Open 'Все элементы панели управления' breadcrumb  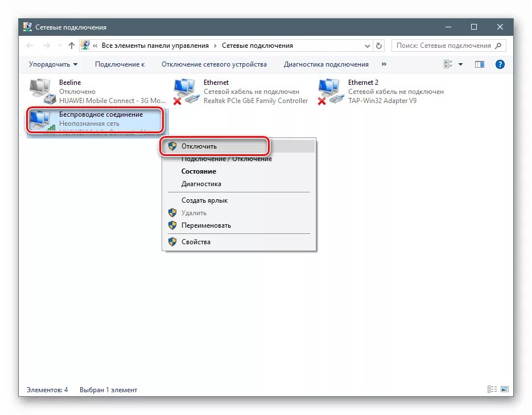pyautogui.click(x=155, y=46)
